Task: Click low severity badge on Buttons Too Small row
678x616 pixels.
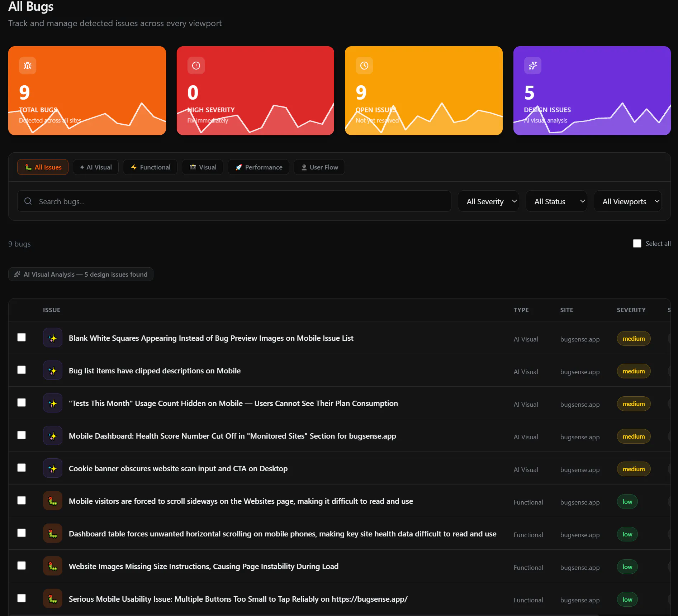Action: click(627, 599)
